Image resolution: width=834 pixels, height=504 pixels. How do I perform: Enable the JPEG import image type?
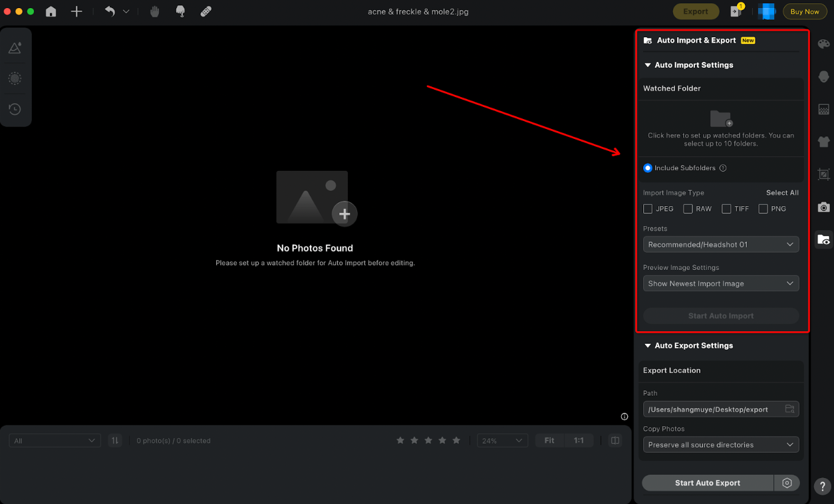(647, 208)
